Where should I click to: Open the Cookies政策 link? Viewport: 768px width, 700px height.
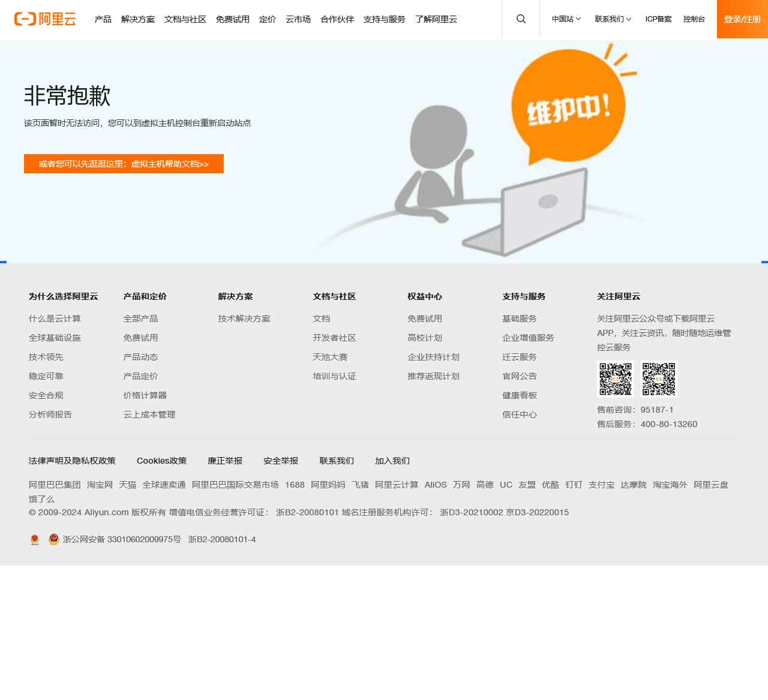tap(162, 461)
